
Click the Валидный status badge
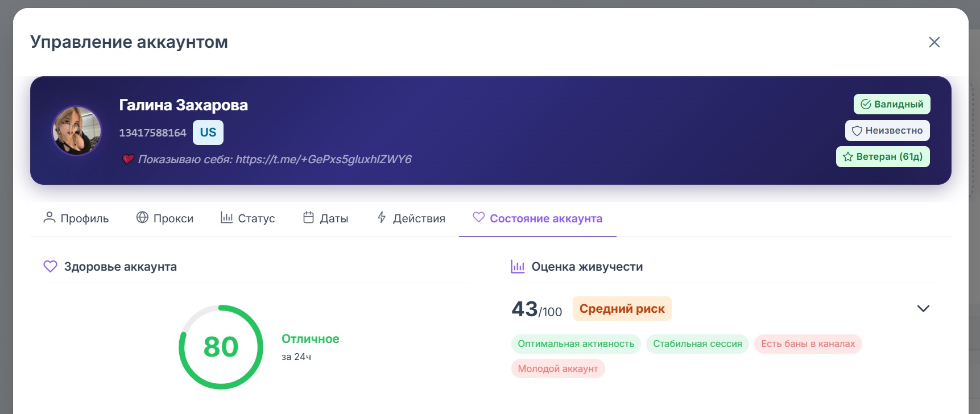click(892, 104)
